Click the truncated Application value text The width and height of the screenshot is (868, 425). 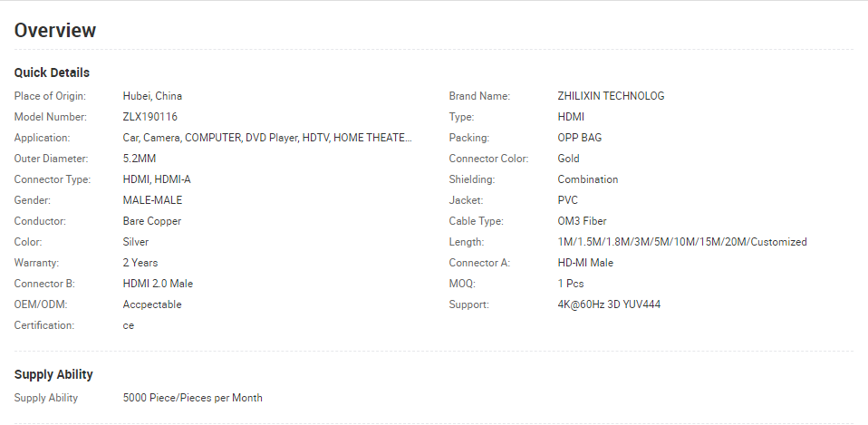coord(267,138)
